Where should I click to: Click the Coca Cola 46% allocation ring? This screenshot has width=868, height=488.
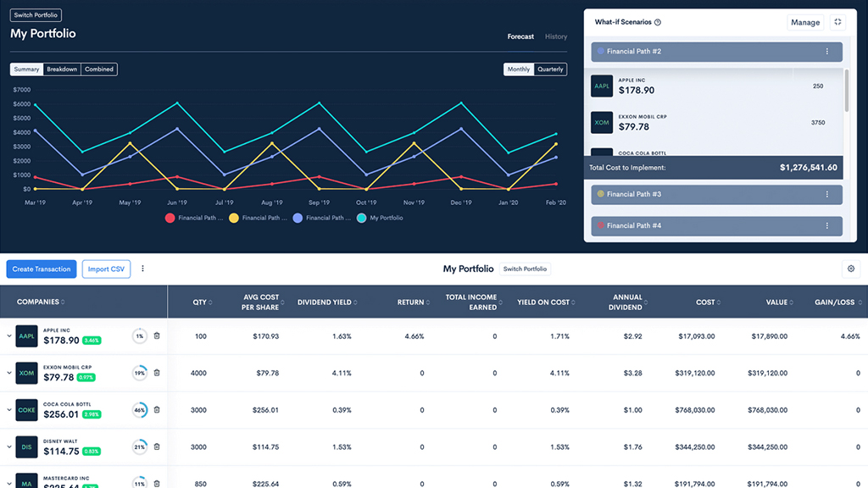click(139, 410)
